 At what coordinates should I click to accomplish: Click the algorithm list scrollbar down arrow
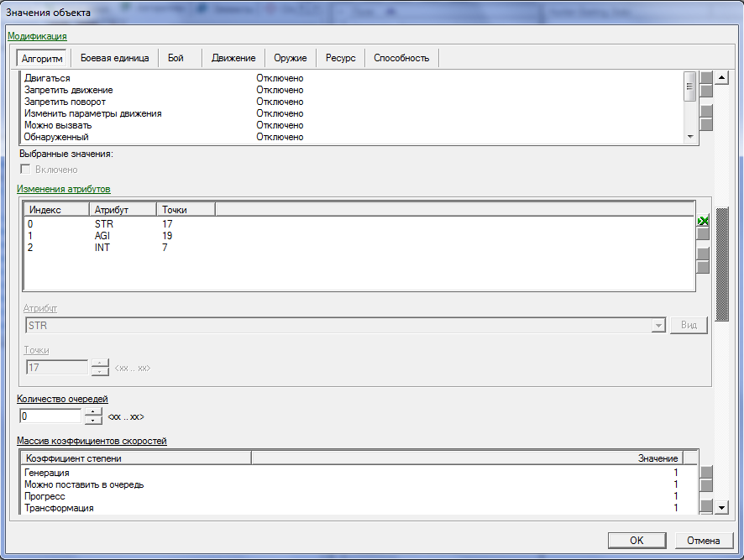690,137
